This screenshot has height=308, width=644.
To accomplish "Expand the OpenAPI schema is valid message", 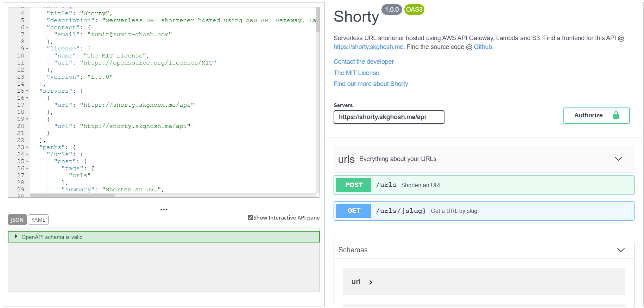I will tap(16, 237).
